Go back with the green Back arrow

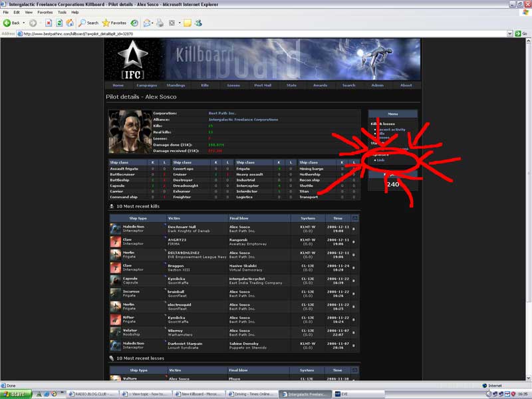tap(11, 23)
